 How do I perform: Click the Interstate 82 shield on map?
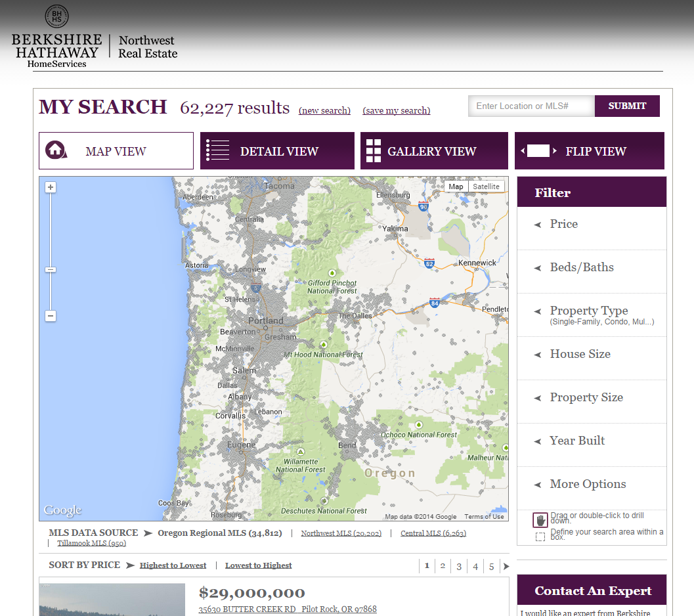coord(429,263)
